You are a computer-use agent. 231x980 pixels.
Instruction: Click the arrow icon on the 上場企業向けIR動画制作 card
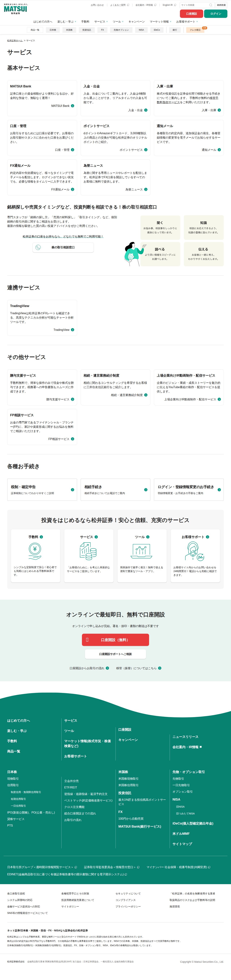pos(219,399)
